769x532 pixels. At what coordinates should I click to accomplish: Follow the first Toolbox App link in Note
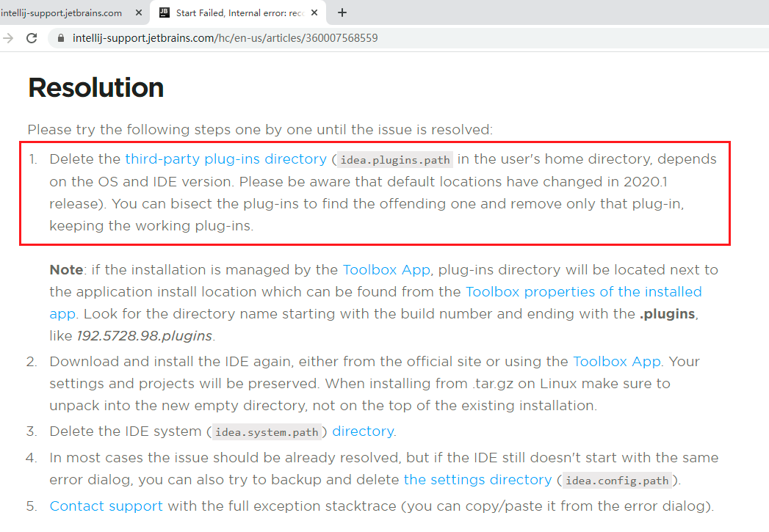(386, 270)
